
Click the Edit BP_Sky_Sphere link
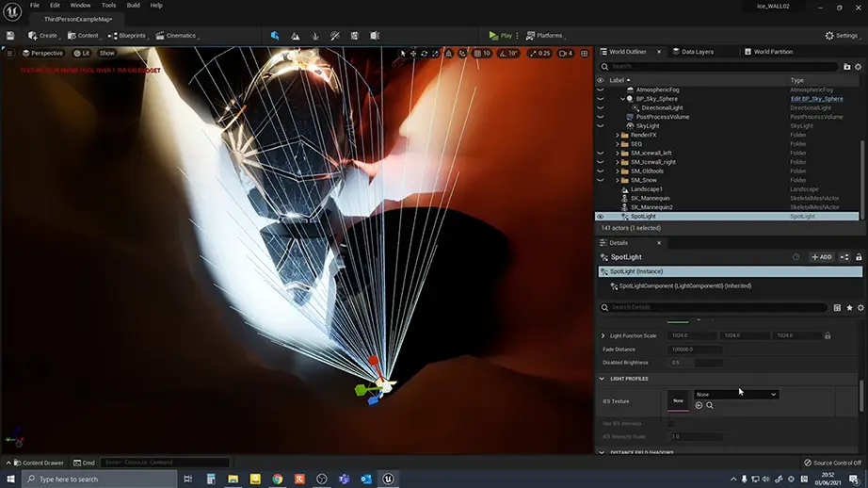click(x=814, y=99)
